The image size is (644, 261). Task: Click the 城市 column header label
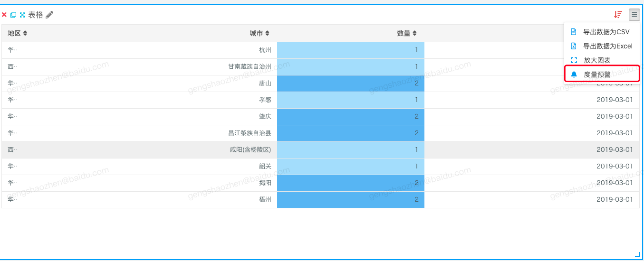pyautogui.click(x=257, y=33)
